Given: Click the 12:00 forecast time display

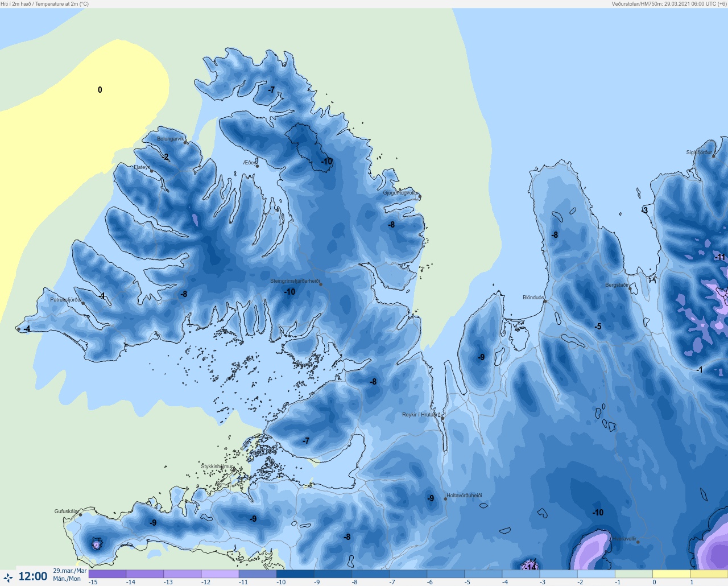Looking at the screenshot, I should click(x=33, y=576).
